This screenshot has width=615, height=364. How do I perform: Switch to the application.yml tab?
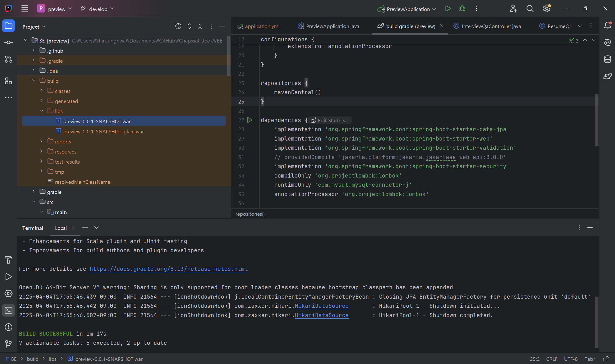(262, 26)
